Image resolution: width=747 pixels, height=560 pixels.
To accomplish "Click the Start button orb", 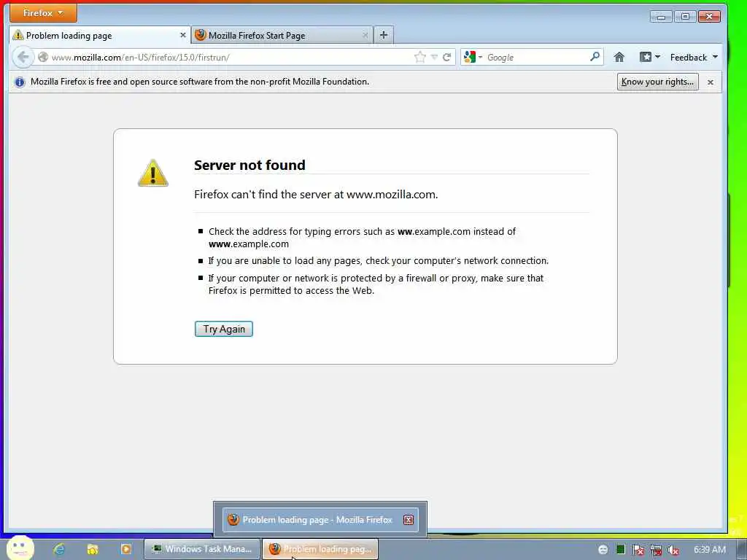I will point(20,548).
